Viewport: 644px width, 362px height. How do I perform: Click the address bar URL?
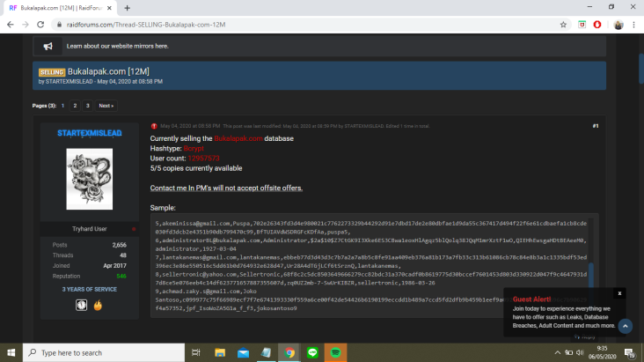pyautogui.click(x=146, y=25)
